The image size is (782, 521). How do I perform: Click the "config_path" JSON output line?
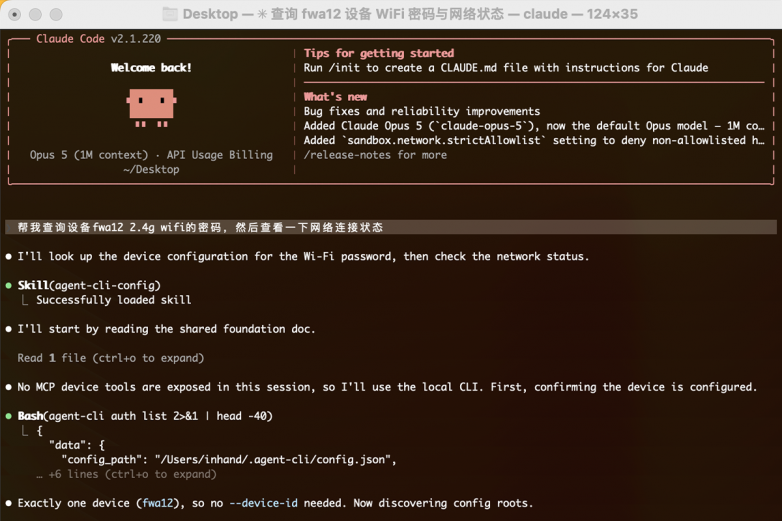click(x=229, y=460)
